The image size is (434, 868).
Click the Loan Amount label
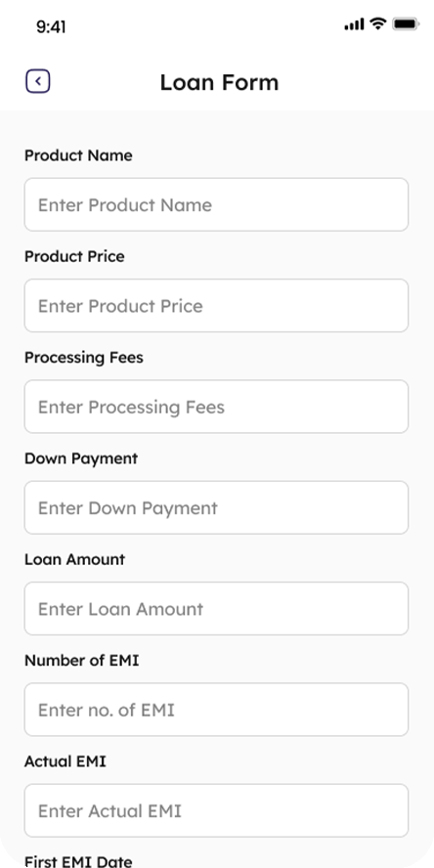click(74, 560)
